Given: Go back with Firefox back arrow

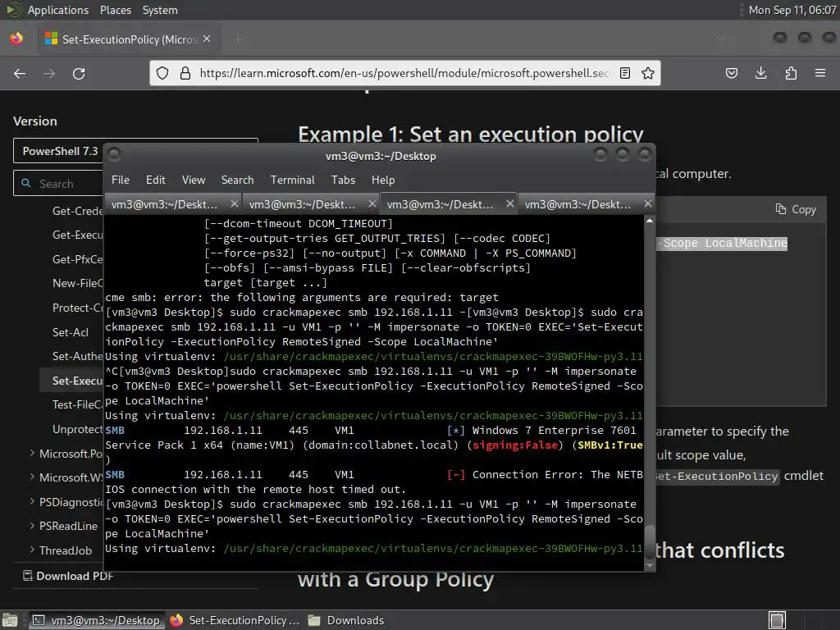Looking at the screenshot, I should 20,73.
